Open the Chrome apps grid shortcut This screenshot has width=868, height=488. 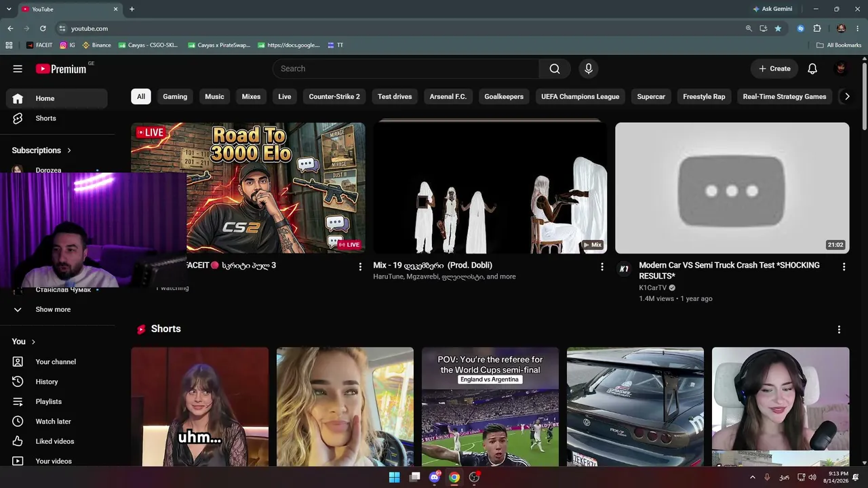(9, 45)
